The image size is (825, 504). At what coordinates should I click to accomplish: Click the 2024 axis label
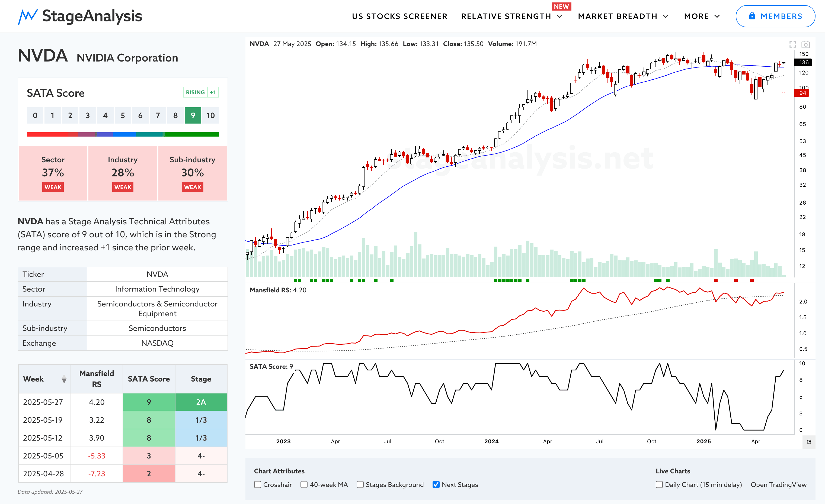[x=491, y=441]
